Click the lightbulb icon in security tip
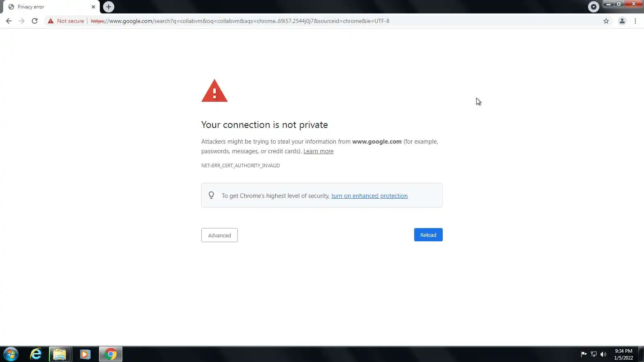Image resolution: width=644 pixels, height=362 pixels. pos(211,195)
